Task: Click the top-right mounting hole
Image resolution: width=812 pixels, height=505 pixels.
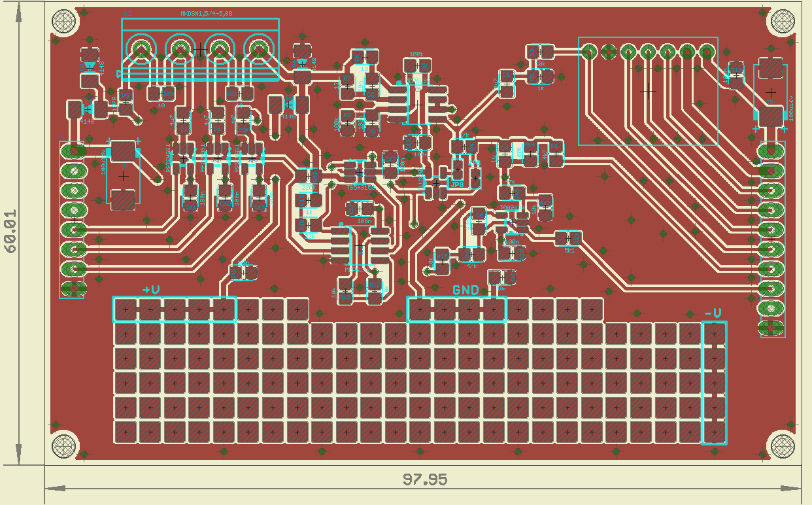Action: [x=783, y=22]
